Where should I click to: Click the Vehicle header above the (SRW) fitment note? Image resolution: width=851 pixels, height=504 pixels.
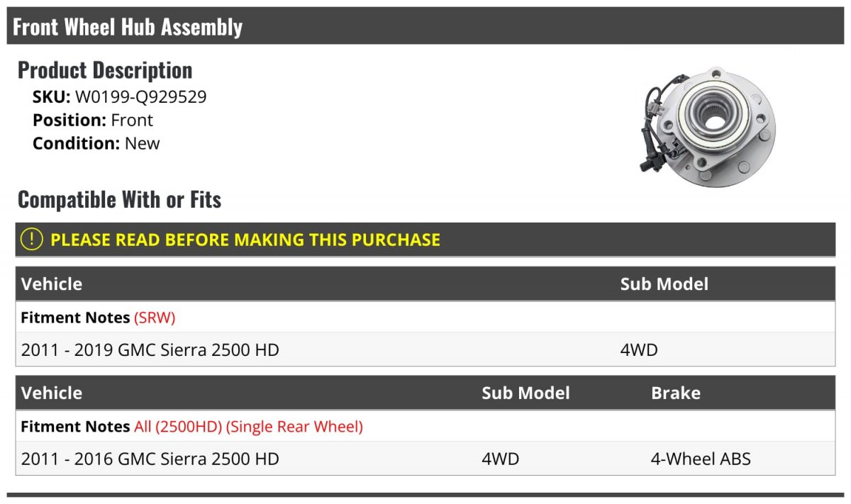[52, 284]
